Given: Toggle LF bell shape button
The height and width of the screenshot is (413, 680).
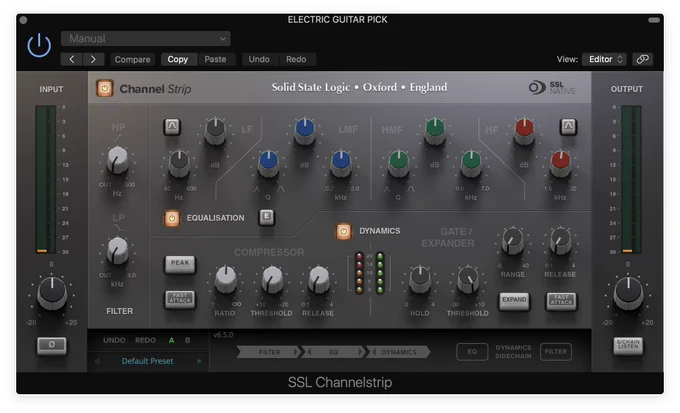Looking at the screenshot, I should click(172, 127).
